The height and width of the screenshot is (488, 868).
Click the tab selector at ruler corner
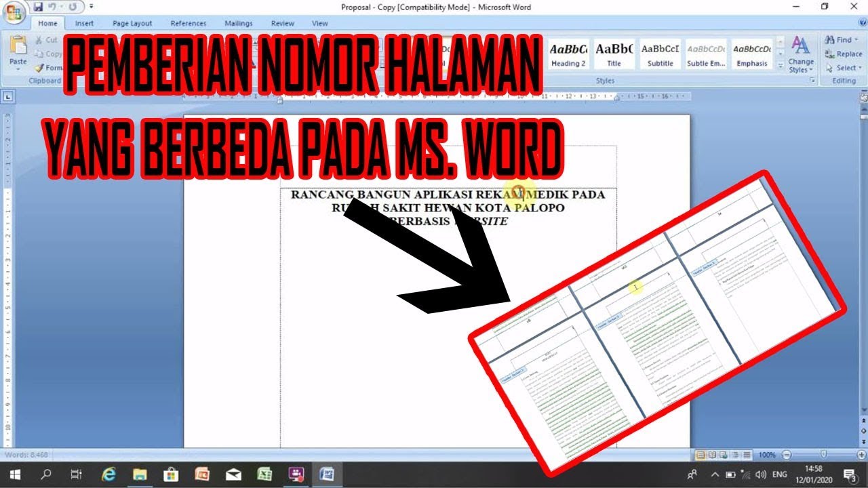pos(7,97)
